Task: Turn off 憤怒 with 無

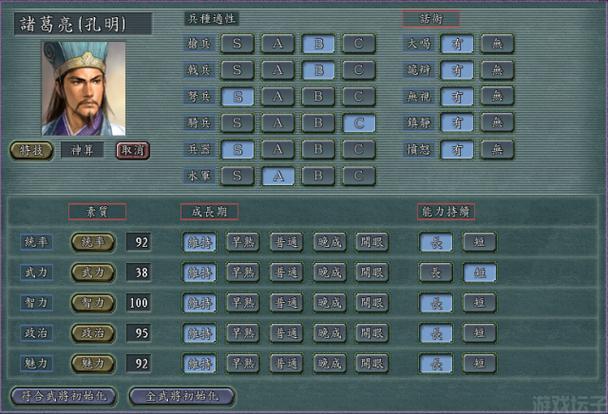Action: [x=495, y=149]
